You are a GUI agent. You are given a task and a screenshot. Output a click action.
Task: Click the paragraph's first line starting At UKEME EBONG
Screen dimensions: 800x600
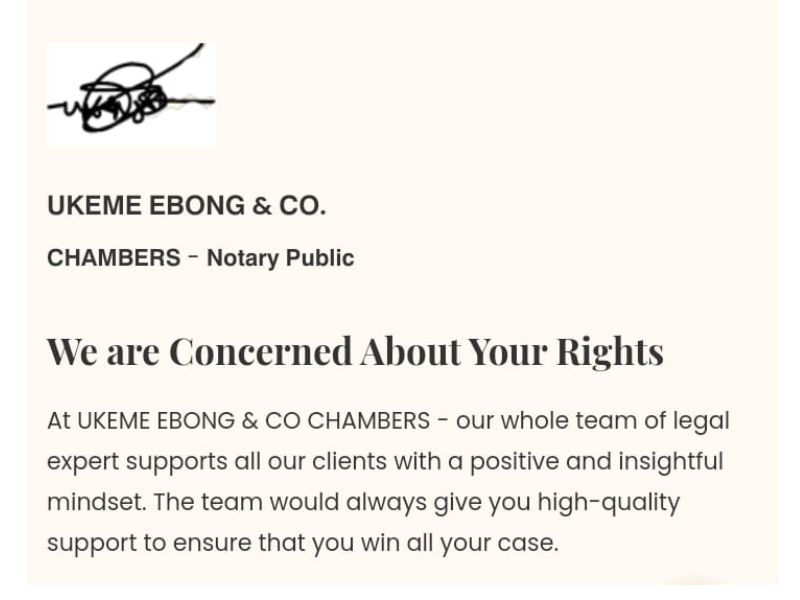coord(388,421)
